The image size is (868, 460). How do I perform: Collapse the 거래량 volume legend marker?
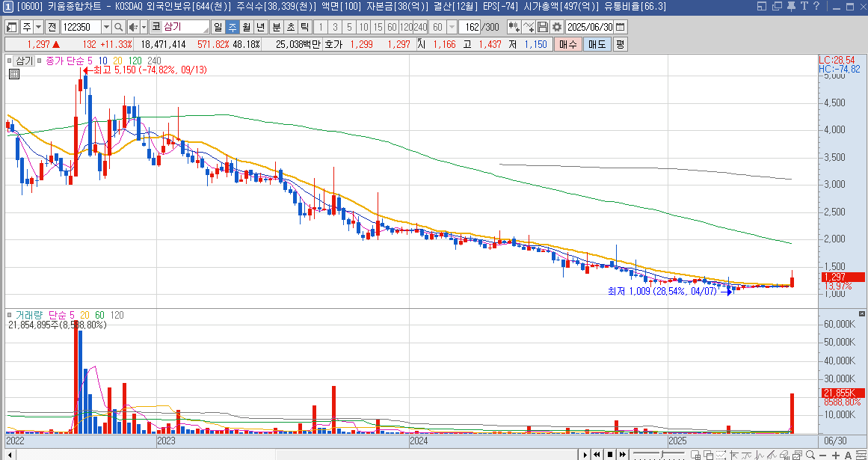point(10,315)
